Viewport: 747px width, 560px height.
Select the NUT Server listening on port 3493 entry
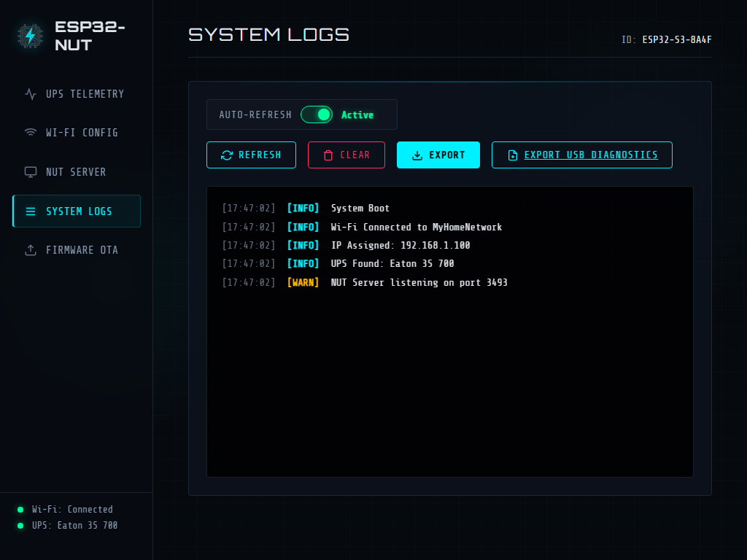449,282
